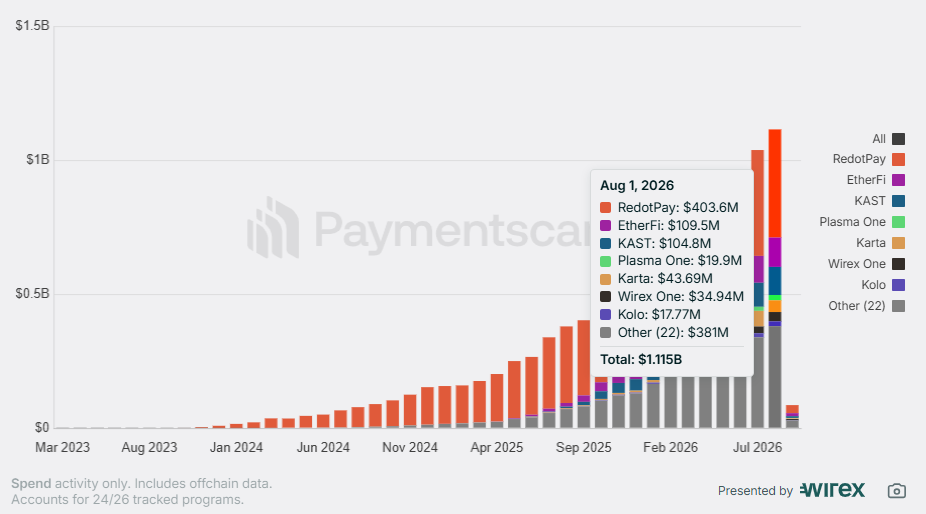Click the 'Feb 2026' x-axis label
The image size is (926, 514).
click(670, 448)
